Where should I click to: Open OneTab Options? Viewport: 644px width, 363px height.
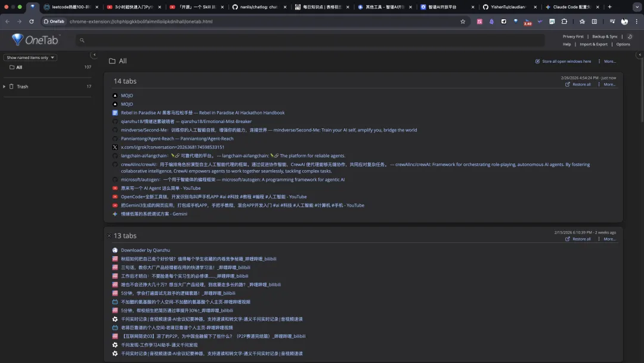click(623, 44)
